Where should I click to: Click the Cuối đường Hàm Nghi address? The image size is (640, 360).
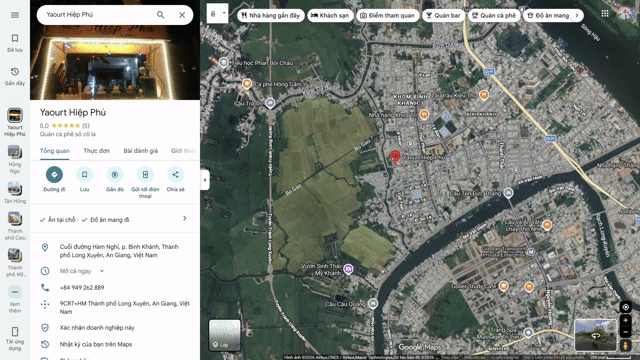click(119, 251)
